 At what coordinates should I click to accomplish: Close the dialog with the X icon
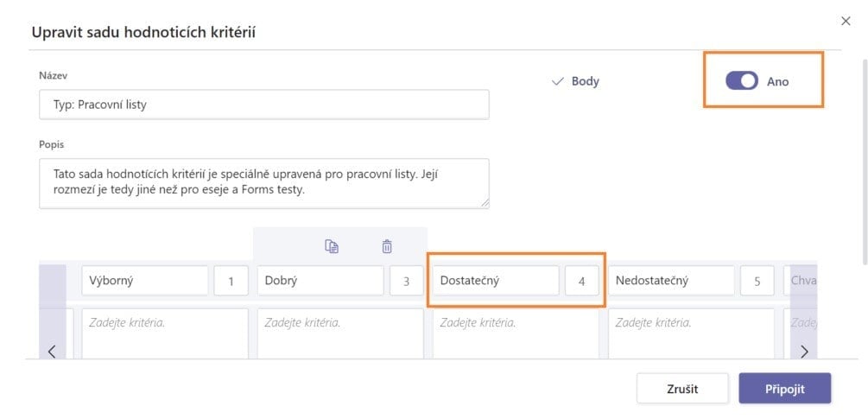pyautogui.click(x=846, y=21)
